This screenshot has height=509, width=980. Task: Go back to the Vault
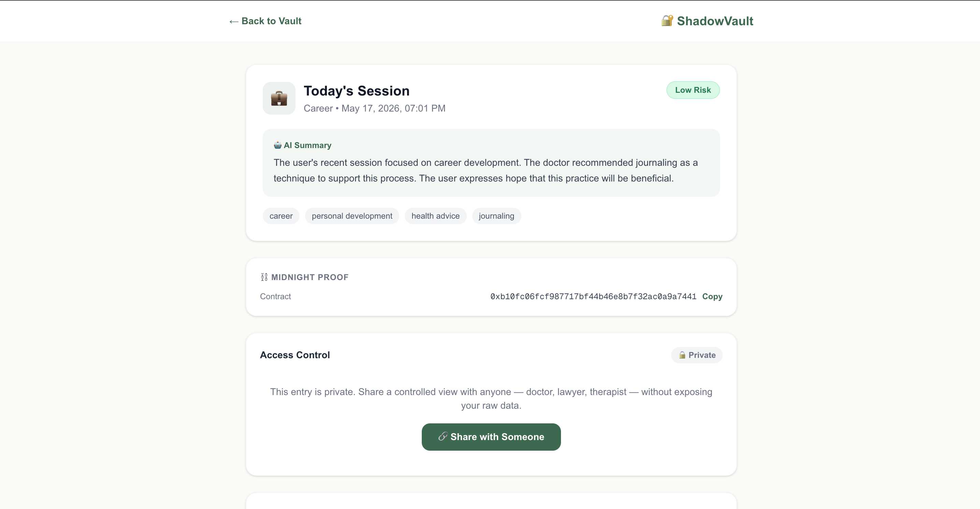click(x=265, y=21)
